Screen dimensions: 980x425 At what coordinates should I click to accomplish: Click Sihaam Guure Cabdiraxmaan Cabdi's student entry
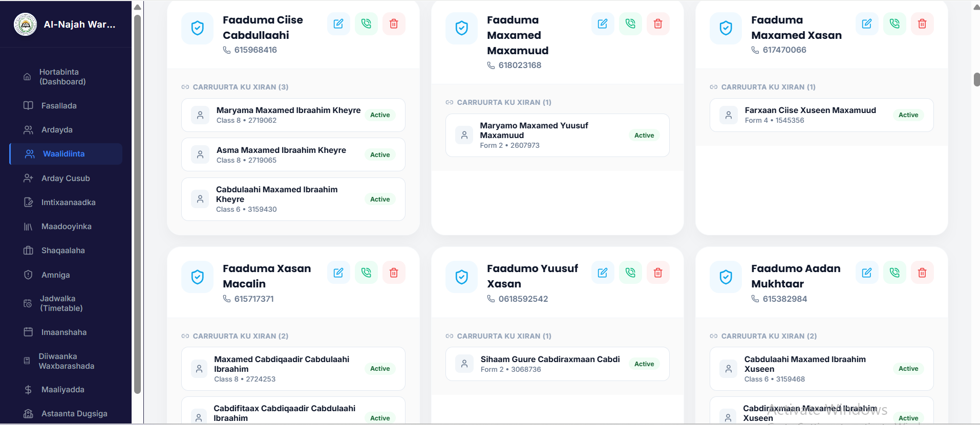coord(558,364)
